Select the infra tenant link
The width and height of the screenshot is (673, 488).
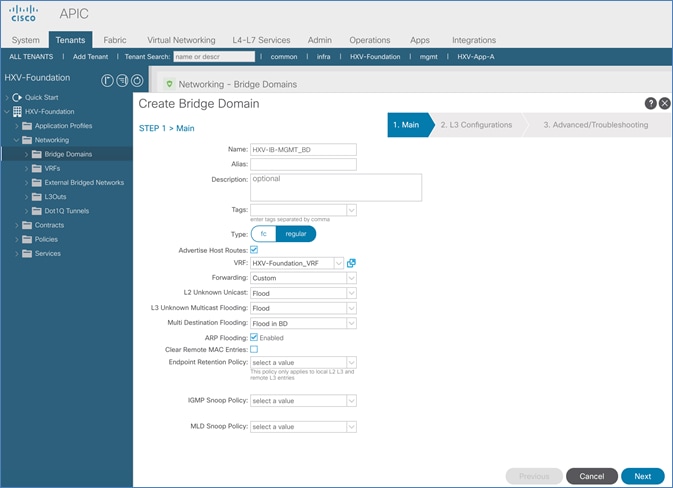324,57
